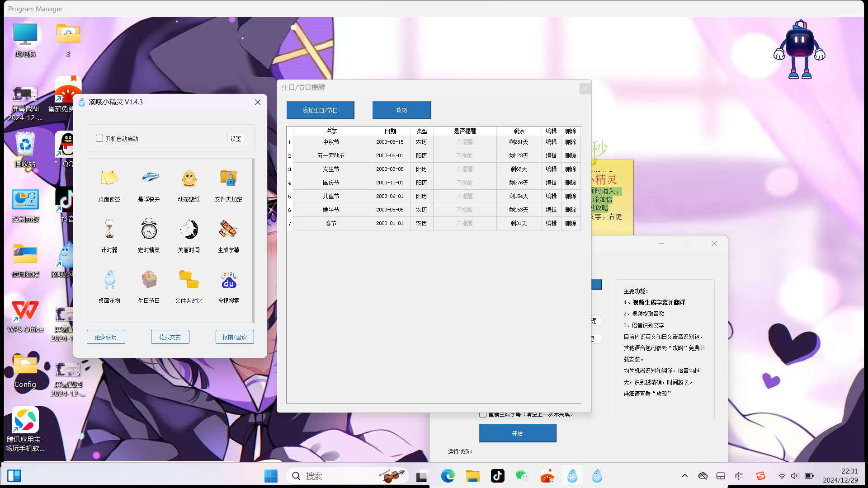Screen dimensions: 868x488
Task: Click the 日期 column header
Action: point(390,131)
